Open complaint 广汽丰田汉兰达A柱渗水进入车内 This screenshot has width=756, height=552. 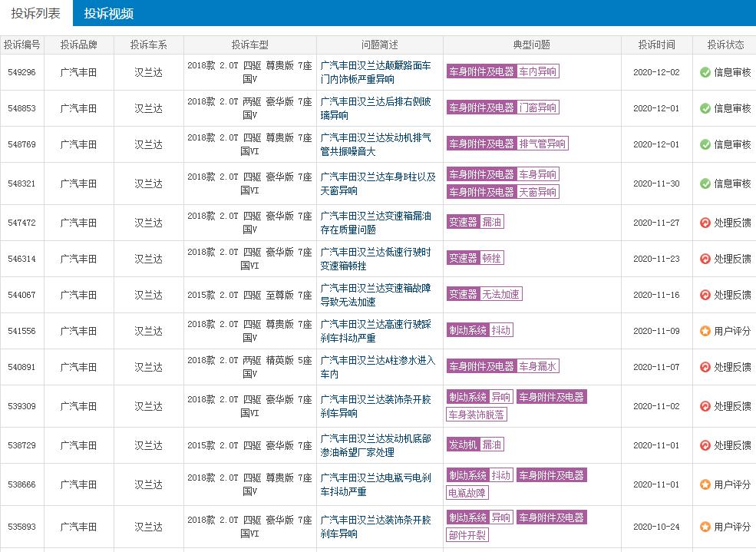[377, 367]
